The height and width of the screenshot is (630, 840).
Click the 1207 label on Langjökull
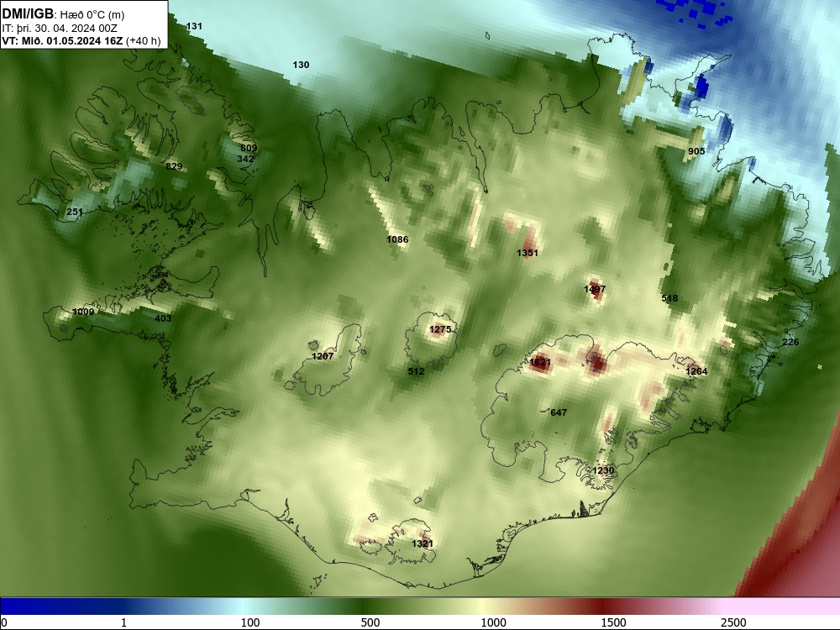coord(323,356)
